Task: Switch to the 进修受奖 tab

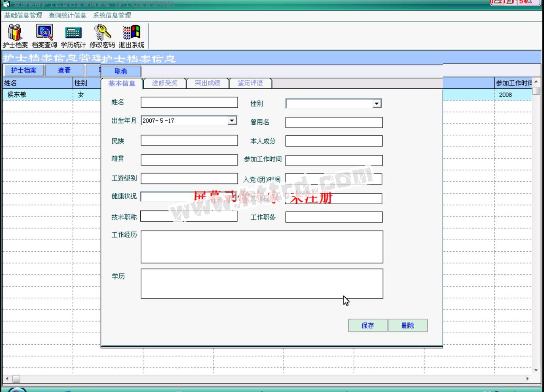Action: pos(164,83)
